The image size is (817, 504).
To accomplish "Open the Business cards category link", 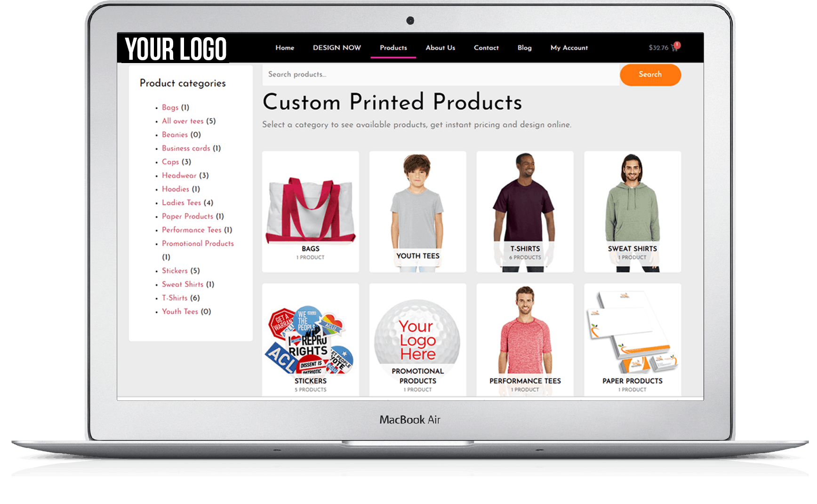I will pyautogui.click(x=186, y=148).
